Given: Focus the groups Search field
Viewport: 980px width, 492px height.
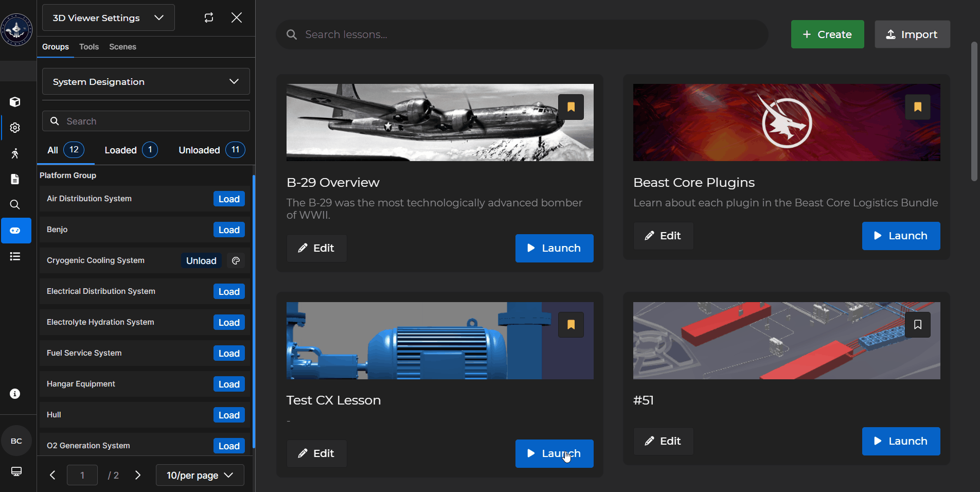Looking at the screenshot, I should [x=146, y=121].
